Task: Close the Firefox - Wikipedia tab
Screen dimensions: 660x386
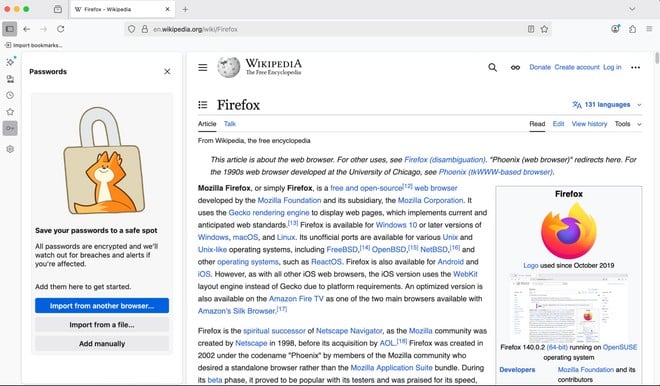Action: [x=167, y=9]
